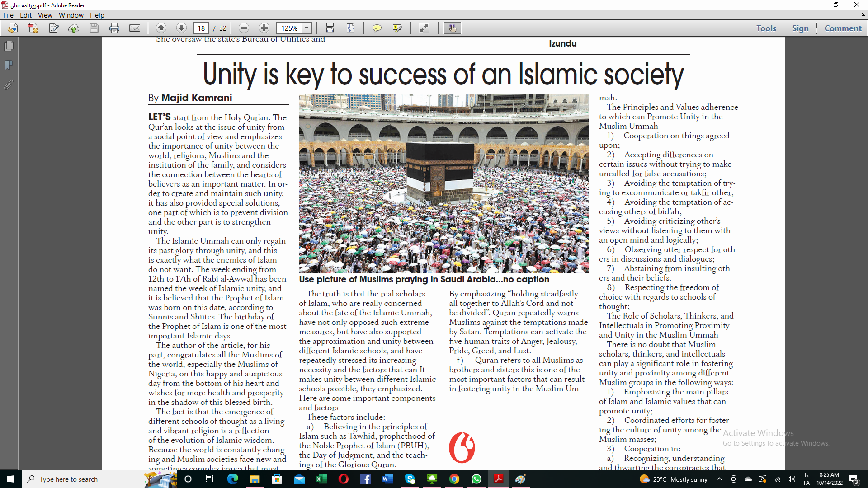The width and height of the screenshot is (868, 488).
Task: Open Opera browser from taskbar
Action: pos(344,479)
